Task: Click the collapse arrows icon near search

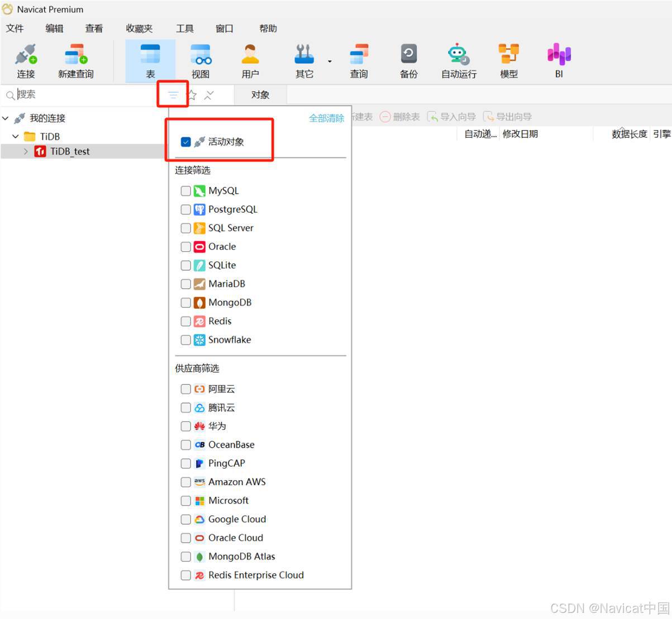Action: click(209, 95)
